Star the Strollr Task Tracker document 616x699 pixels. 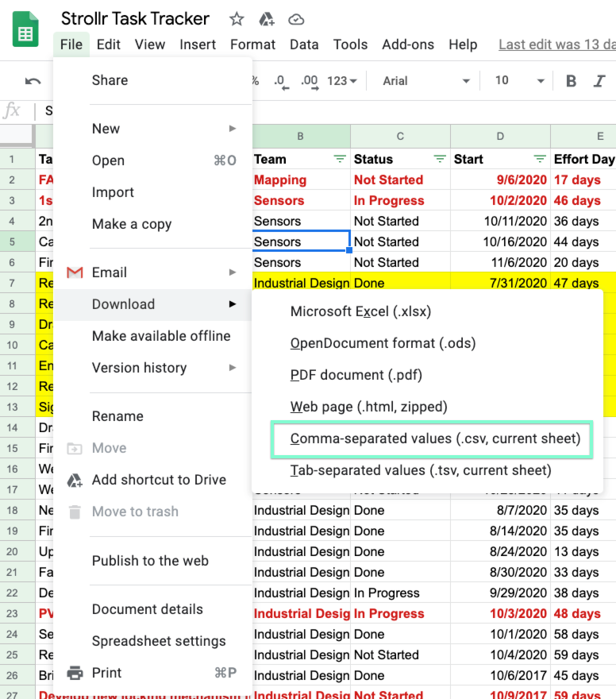tap(237, 20)
